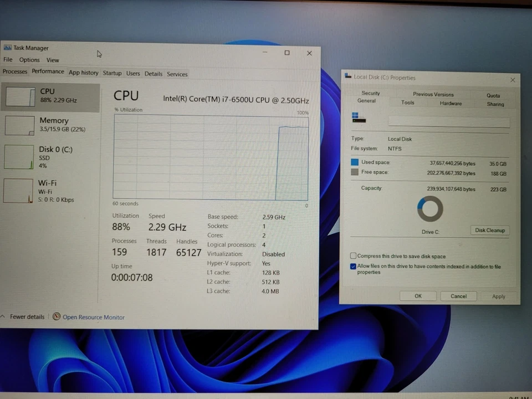Minimize the Task Manager window
532x399 pixels.
[265, 52]
